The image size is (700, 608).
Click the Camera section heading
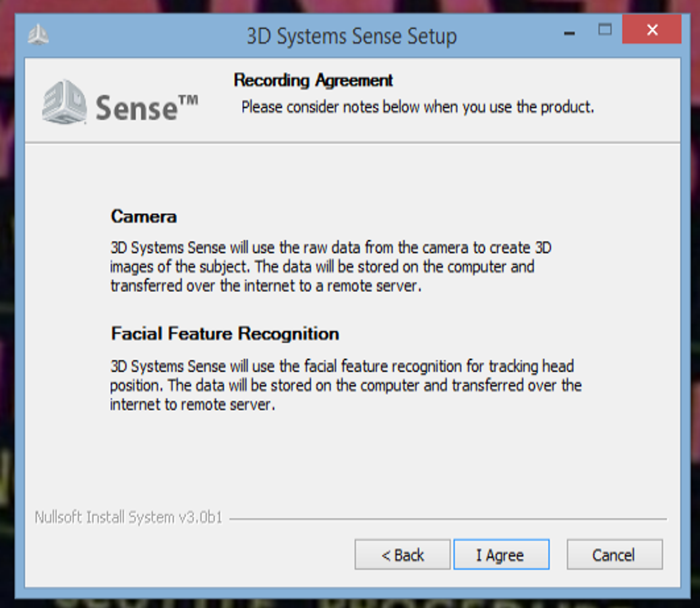point(144,217)
